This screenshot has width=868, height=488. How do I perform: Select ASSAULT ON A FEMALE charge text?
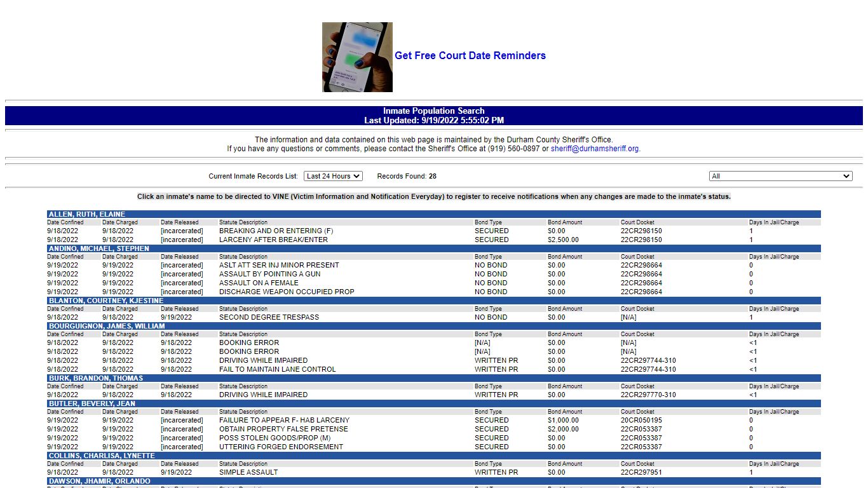[x=259, y=283]
